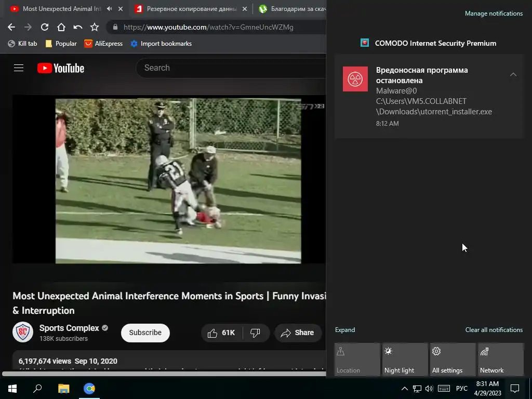Open the taskbar clock and date
The width and height of the screenshot is (532, 399).
click(487, 389)
